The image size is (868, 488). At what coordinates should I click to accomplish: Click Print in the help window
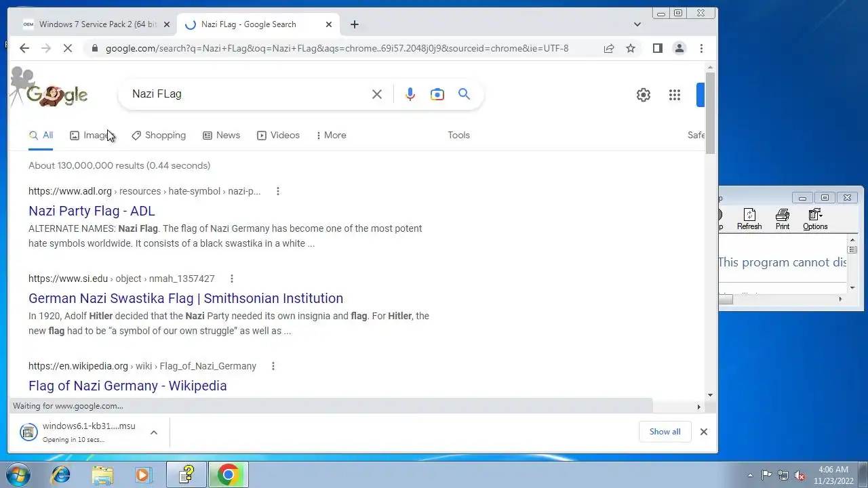(x=783, y=220)
